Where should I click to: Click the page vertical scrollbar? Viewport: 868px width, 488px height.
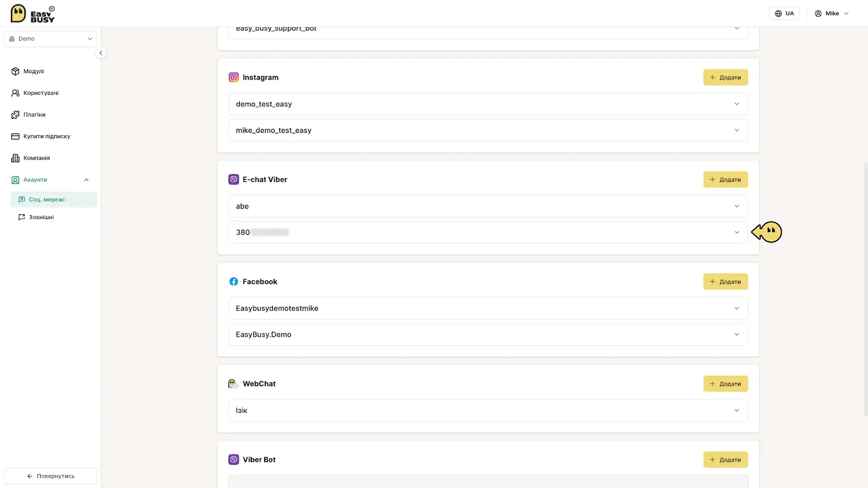click(x=866, y=289)
